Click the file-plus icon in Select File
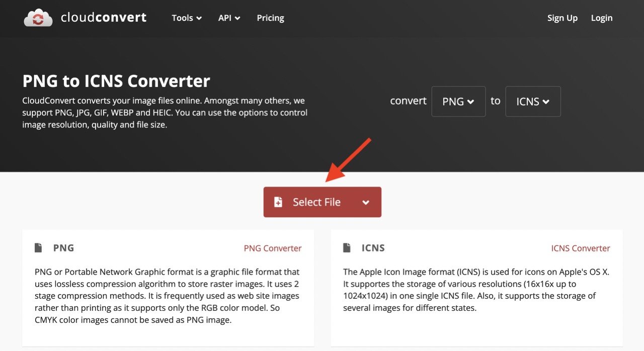The width and height of the screenshot is (644, 351). [278, 202]
